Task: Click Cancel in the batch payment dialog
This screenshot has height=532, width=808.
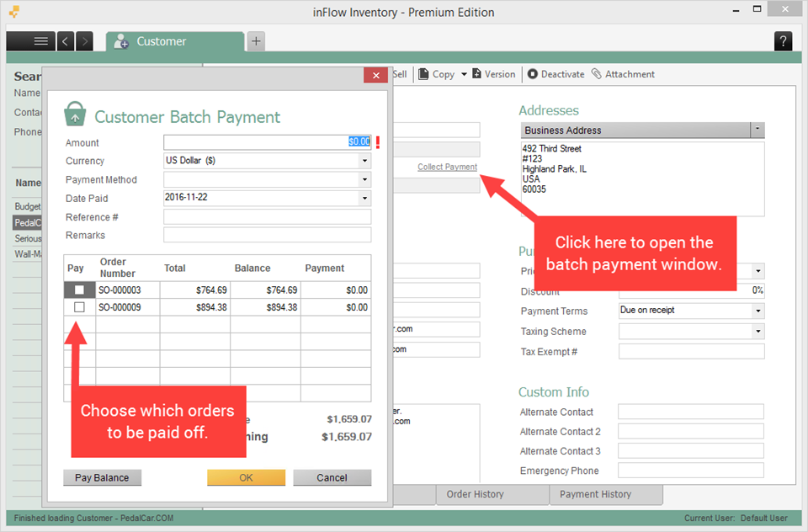Action: 332,477
